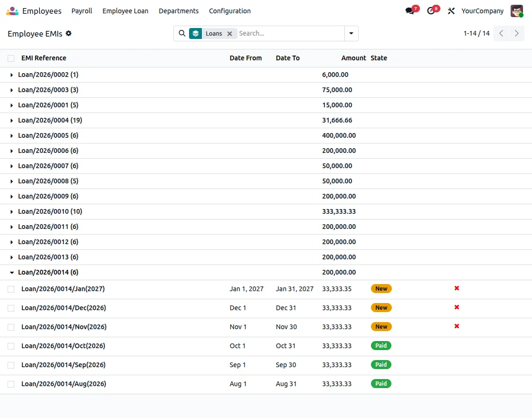Open the user avatar menu

pyautogui.click(x=516, y=11)
